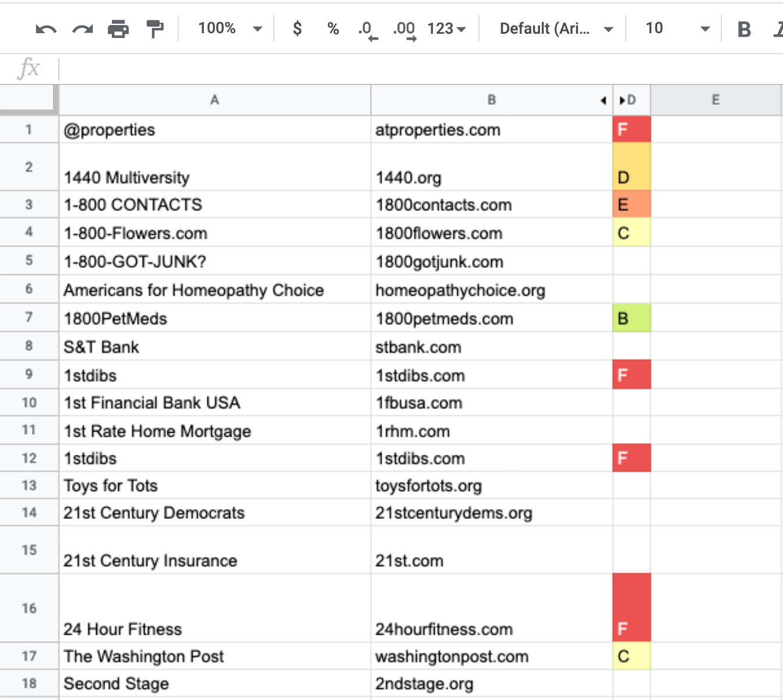Image resolution: width=783 pixels, height=700 pixels.
Task: Select cell 'homeopathychoice.org'
Action: pyautogui.click(x=492, y=289)
